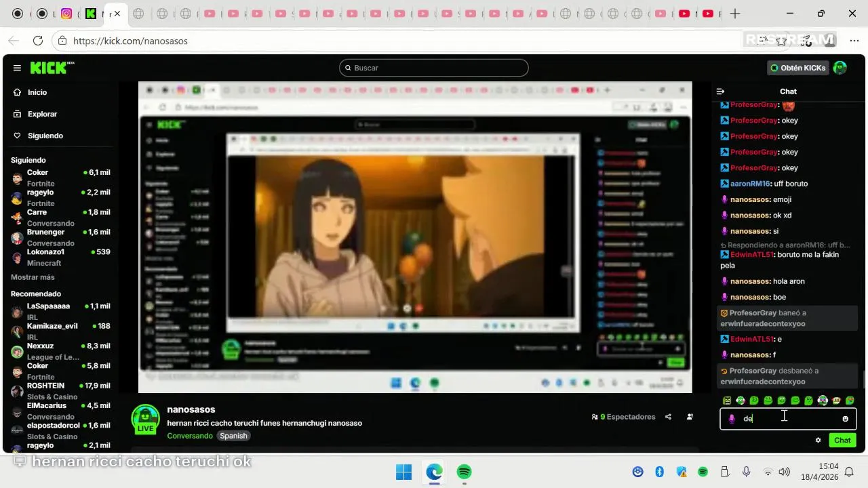Click the purple microphone badge in chat input
Viewport: 868px width, 488px height.
(732, 419)
